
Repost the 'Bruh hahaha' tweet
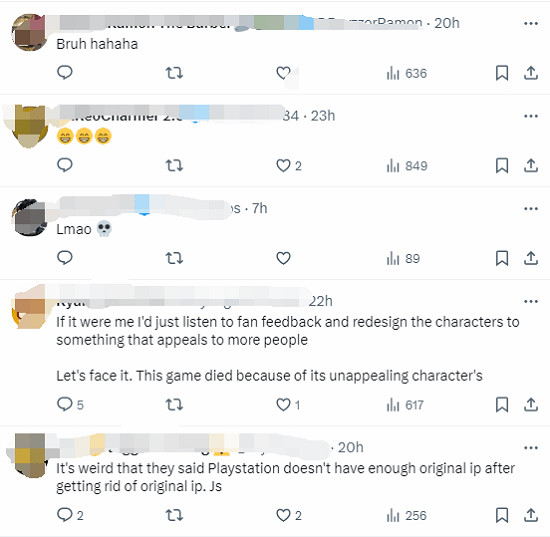[x=174, y=73]
